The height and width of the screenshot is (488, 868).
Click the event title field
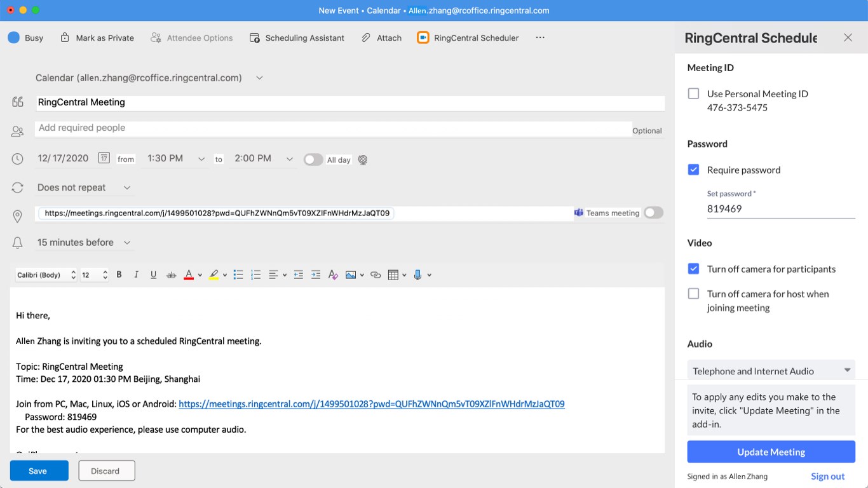349,102
